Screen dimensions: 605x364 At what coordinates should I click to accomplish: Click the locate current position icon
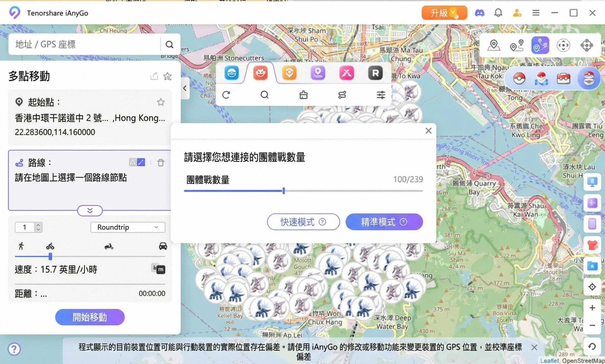point(592,287)
